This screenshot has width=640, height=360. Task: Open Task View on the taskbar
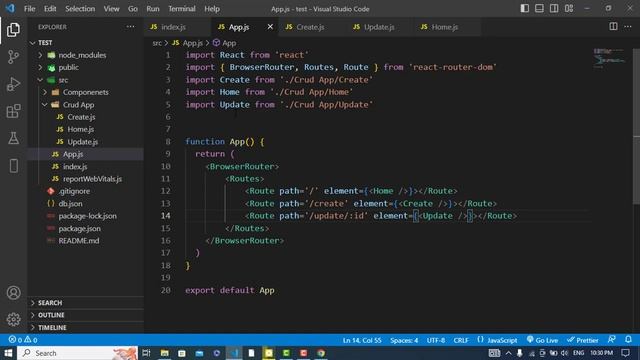(x=146, y=353)
